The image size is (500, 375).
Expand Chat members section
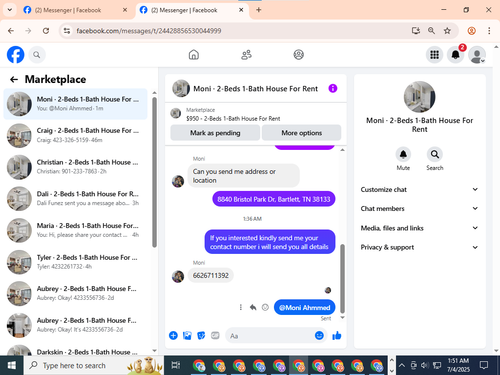point(419,208)
